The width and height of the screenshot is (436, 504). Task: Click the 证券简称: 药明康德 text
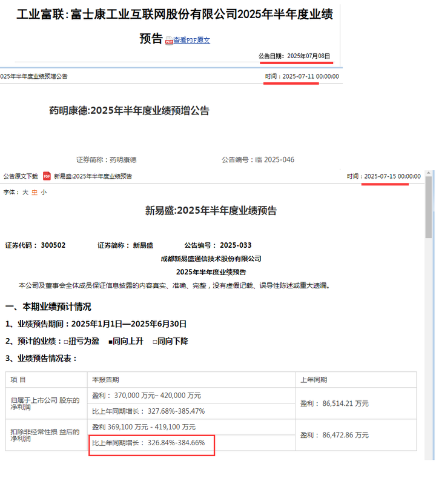point(107,160)
